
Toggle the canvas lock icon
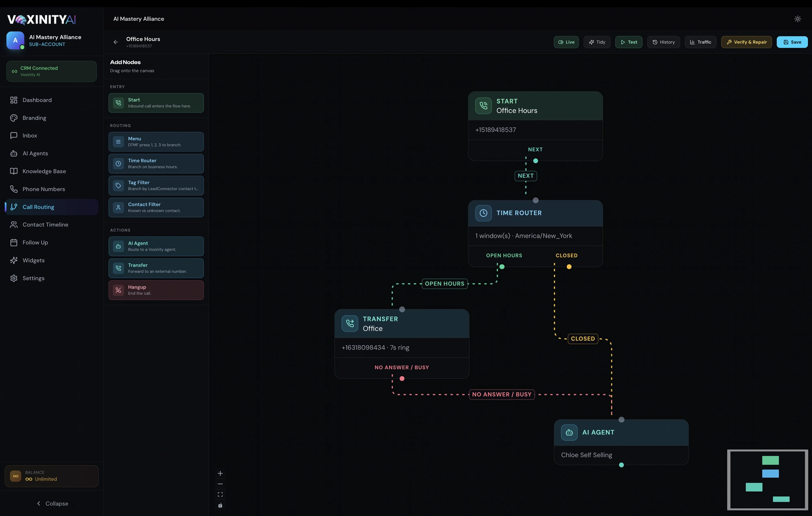[220, 505]
